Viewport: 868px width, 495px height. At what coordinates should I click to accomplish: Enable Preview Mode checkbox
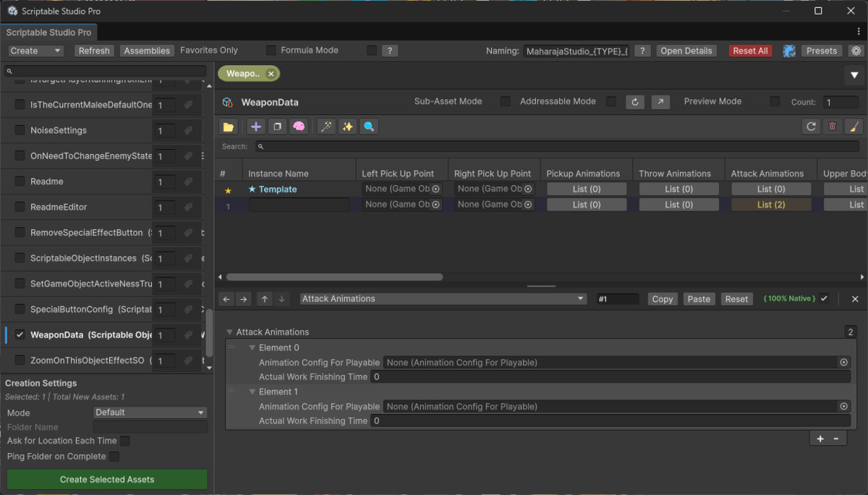pyautogui.click(x=775, y=102)
